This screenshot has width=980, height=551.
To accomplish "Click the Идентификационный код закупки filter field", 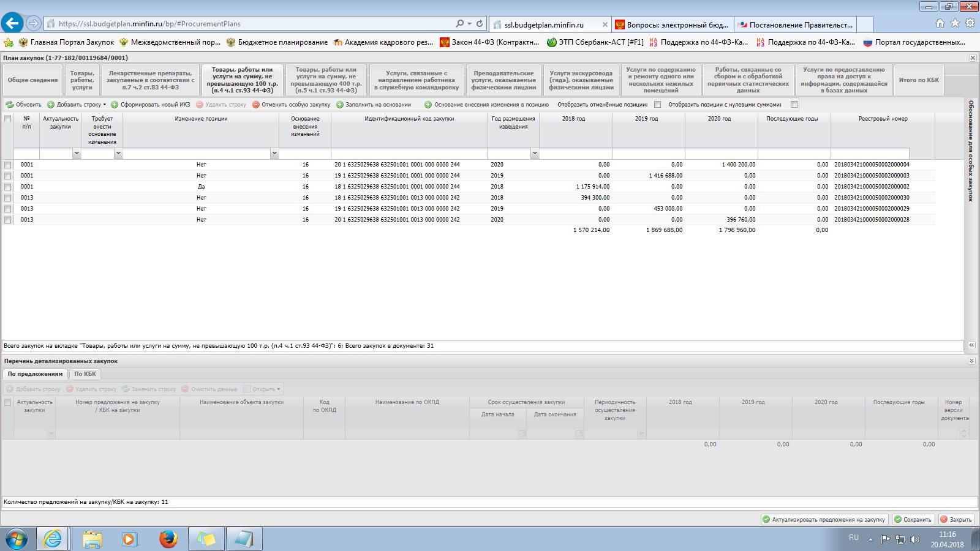I will 409,154.
